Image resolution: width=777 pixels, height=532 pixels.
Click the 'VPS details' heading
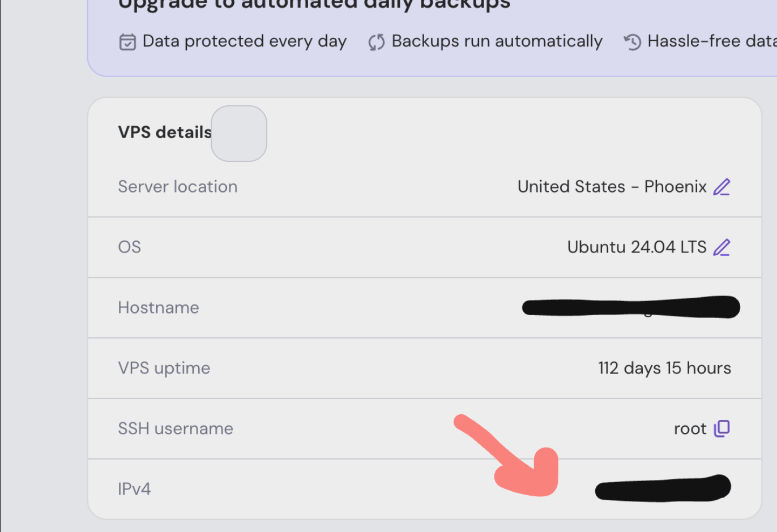[x=164, y=132]
